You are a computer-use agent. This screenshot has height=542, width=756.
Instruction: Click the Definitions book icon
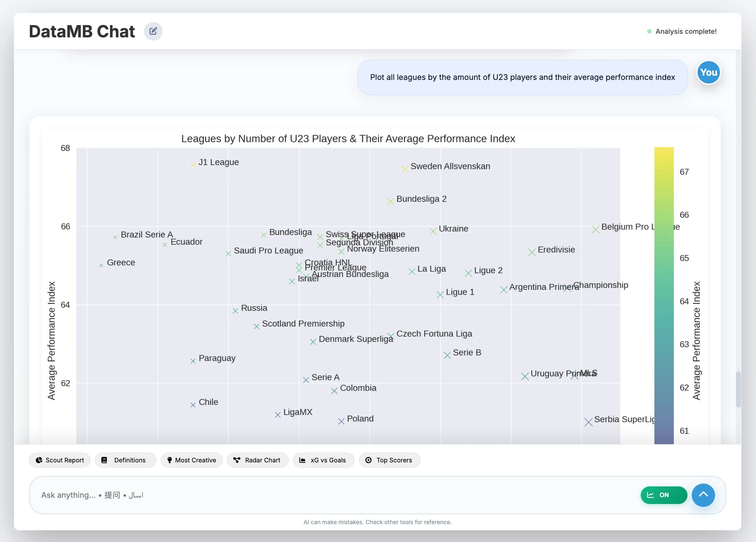[x=104, y=460]
